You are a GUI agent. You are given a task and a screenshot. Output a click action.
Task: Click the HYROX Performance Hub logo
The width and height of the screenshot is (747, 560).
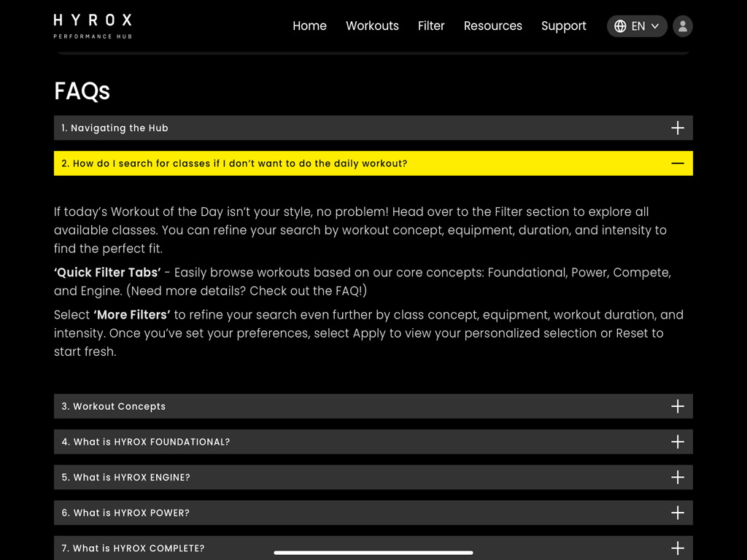click(x=92, y=25)
